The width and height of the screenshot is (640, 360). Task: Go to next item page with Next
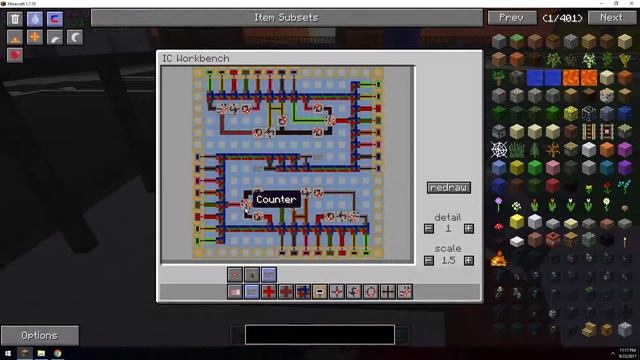point(611,18)
